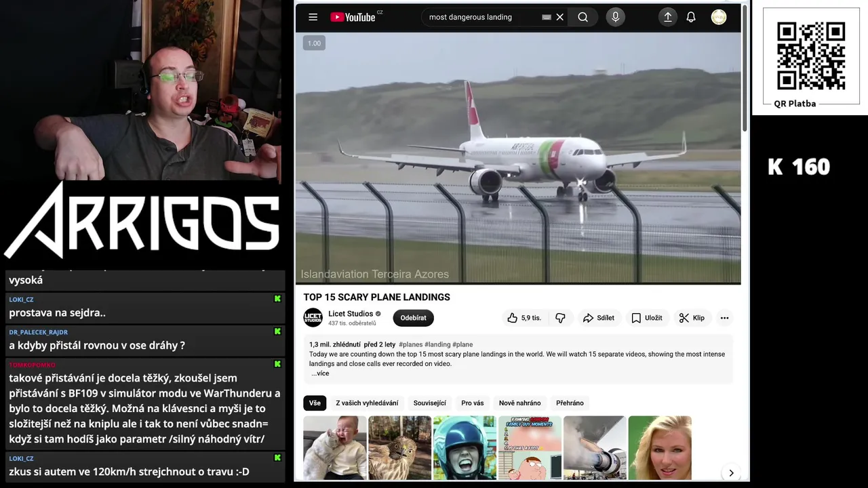The height and width of the screenshot is (488, 868).
Task: Click the 'K 160' counter text
Action: [x=799, y=167]
